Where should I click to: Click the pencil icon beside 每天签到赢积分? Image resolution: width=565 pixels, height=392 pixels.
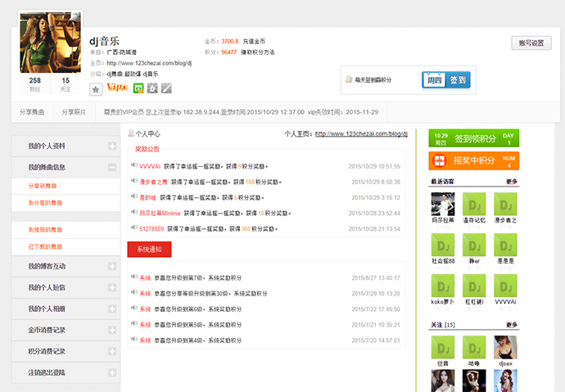[x=349, y=79]
